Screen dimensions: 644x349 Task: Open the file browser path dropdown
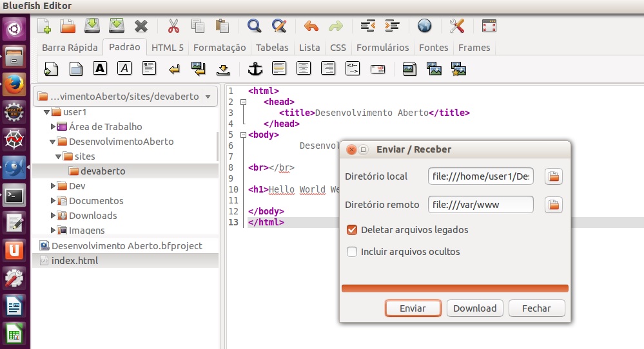click(x=207, y=97)
